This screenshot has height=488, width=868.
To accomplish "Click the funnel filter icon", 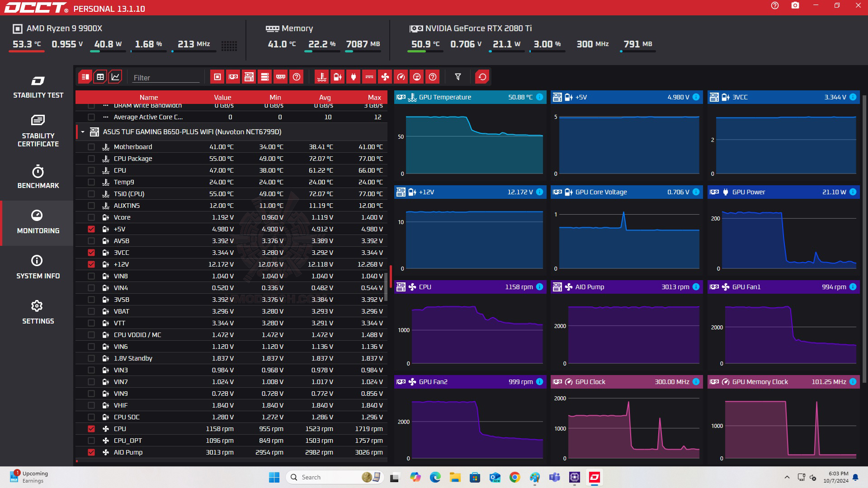I will click(458, 77).
